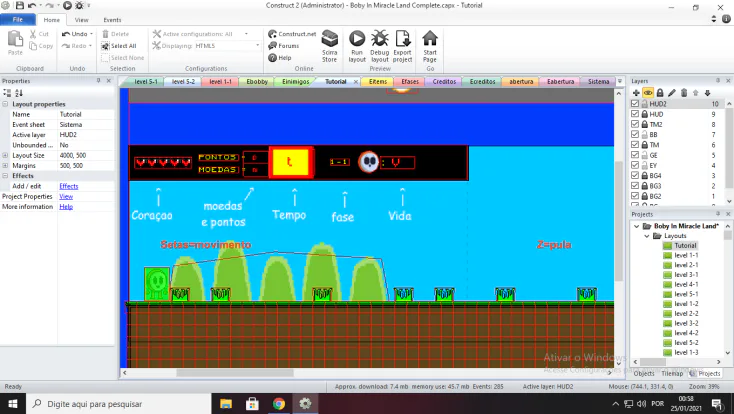Screen dimensions: 734x414
Task: Expand the Margins property
Action: coord(5,165)
